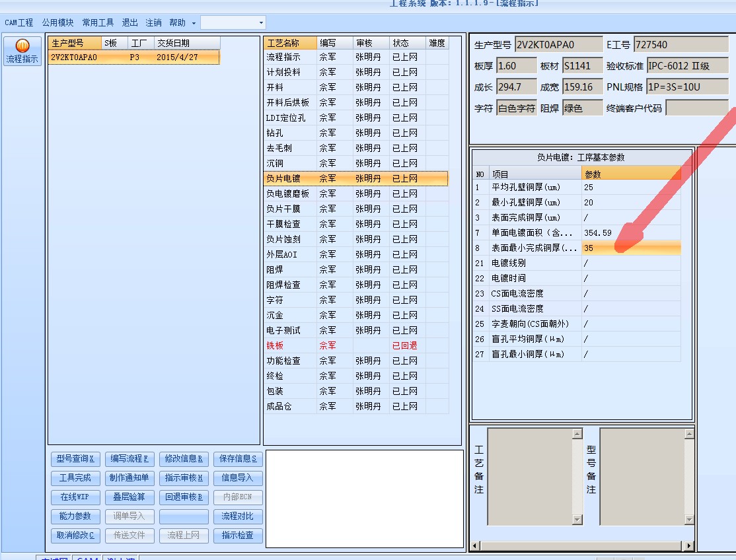Select the 外层AOI process row
The width and height of the screenshot is (736, 560).
[x=356, y=255]
